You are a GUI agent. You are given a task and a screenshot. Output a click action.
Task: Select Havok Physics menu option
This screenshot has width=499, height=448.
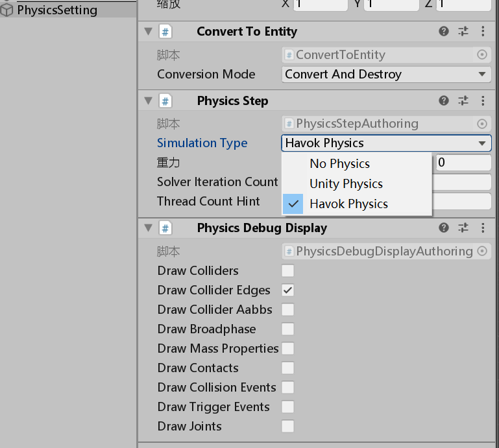click(x=357, y=204)
